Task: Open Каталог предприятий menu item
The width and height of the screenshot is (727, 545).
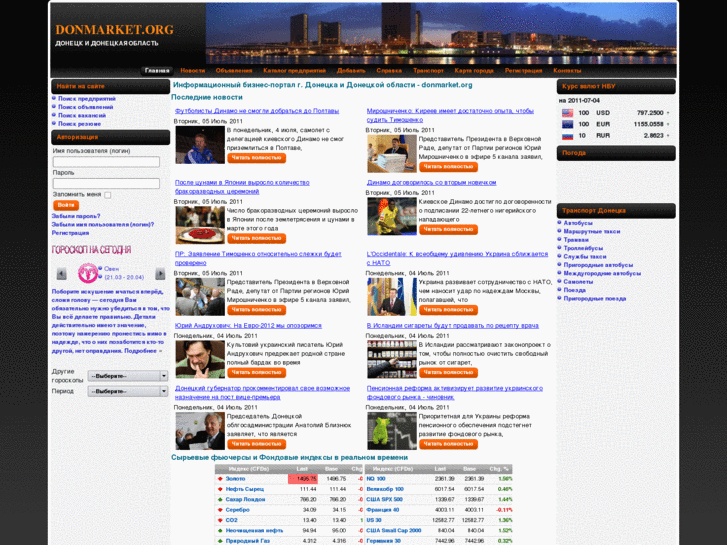Action: [294, 71]
